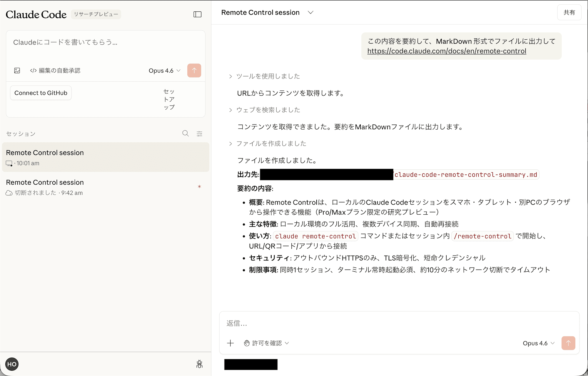This screenshot has height=376, width=588.
Task: Open the session search icon
Action: point(186,133)
